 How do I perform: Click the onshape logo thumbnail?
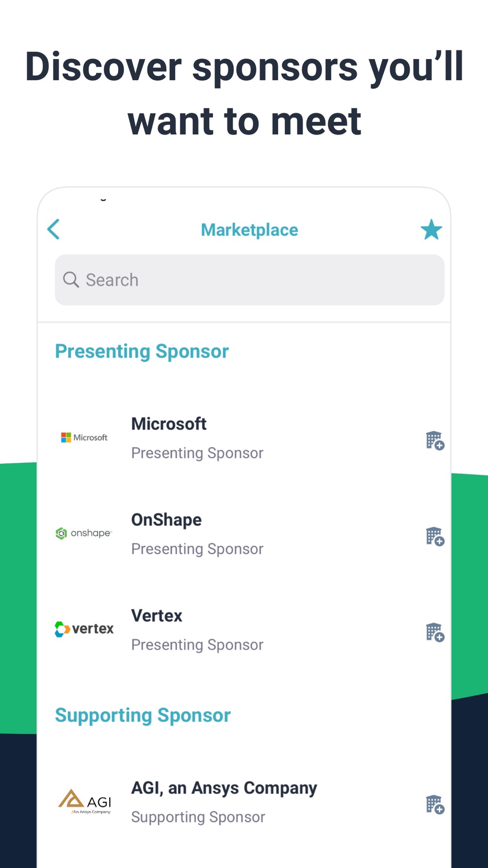[84, 533]
